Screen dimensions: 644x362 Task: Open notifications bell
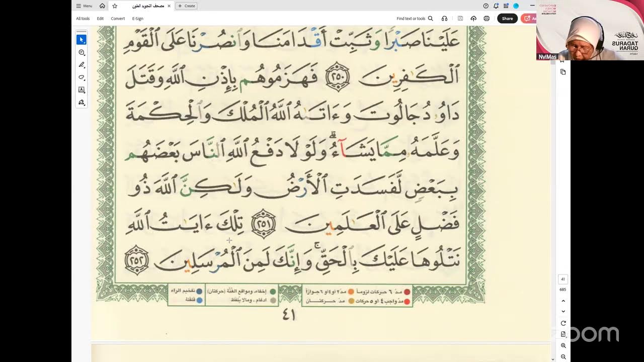(x=496, y=6)
